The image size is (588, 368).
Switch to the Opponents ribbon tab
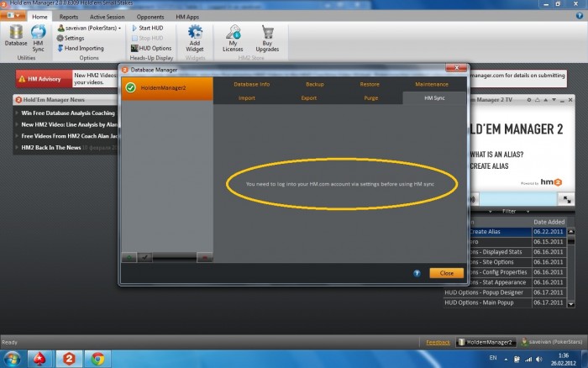click(150, 17)
